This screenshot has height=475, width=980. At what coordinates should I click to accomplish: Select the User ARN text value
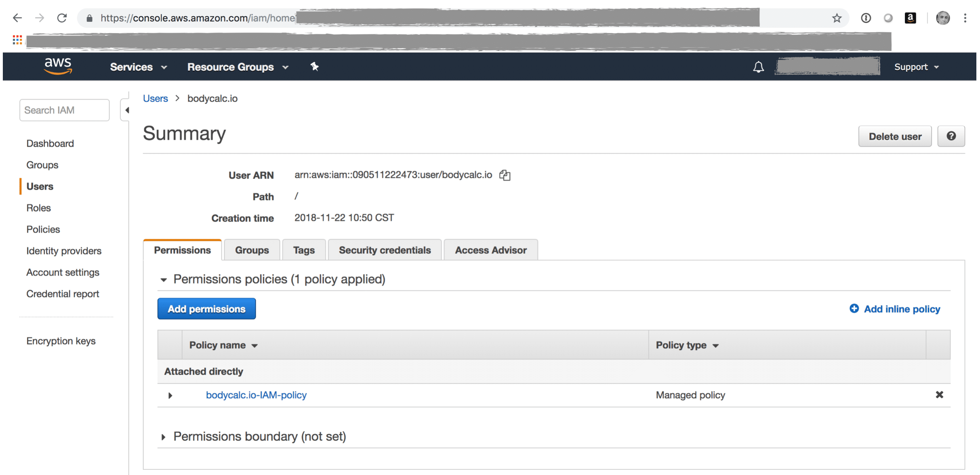click(x=393, y=175)
